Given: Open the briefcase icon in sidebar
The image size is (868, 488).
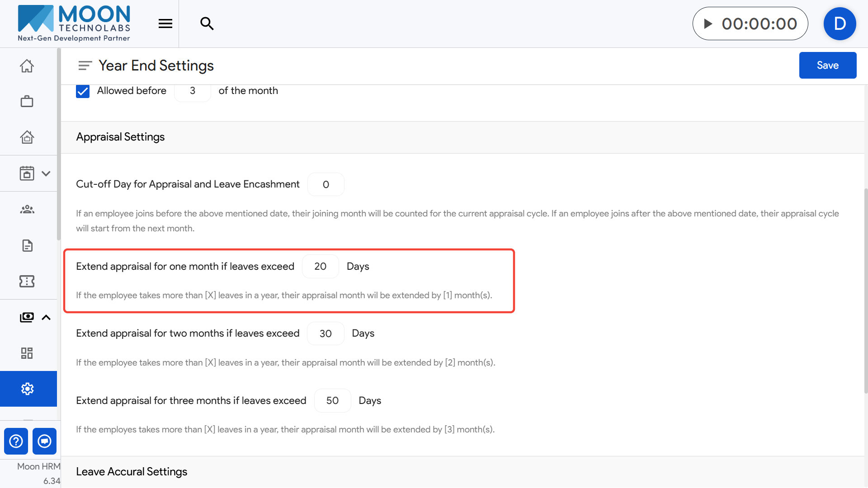Looking at the screenshot, I should click(27, 101).
